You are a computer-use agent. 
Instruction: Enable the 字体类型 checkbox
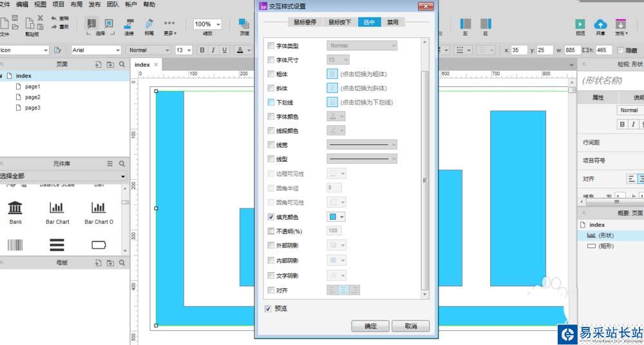[270, 46]
